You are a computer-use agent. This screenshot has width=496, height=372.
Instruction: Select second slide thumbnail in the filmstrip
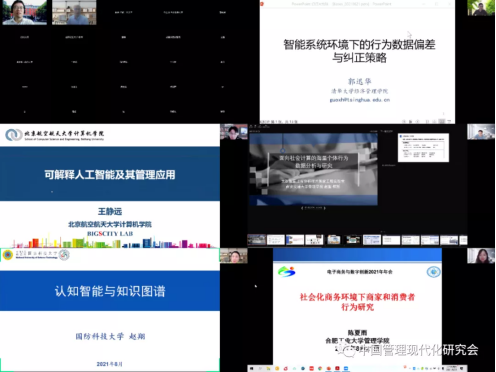point(276,240)
